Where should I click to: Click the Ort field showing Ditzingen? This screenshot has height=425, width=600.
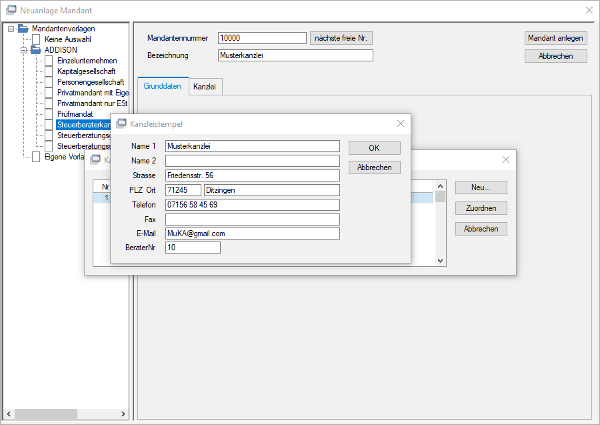point(272,190)
